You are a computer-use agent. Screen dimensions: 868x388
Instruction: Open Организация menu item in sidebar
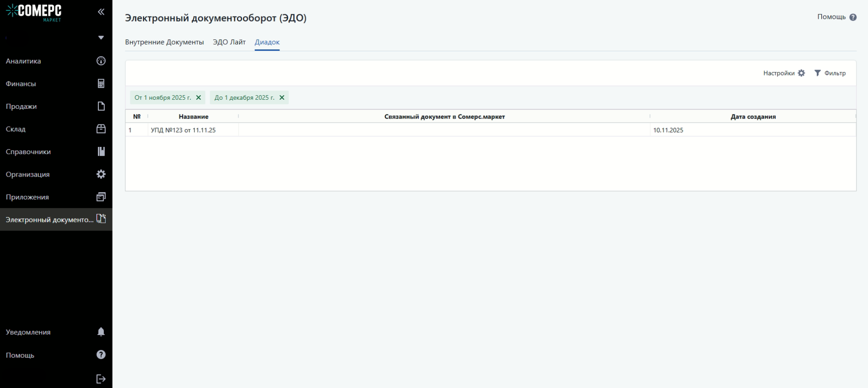pyautogui.click(x=28, y=174)
